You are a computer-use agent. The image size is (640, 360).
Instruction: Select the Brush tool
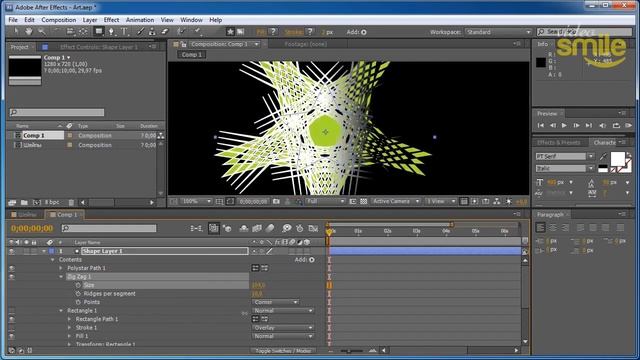(x=140, y=31)
